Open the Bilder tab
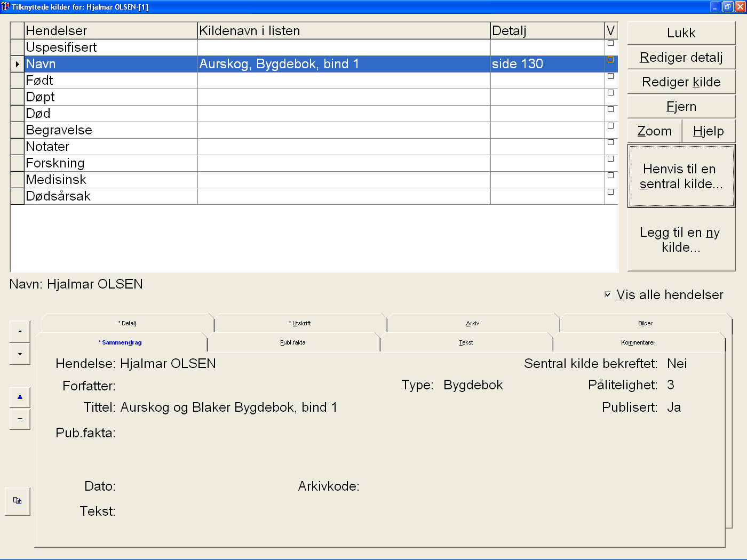This screenshot has height=560, width=747. point(646,323)
